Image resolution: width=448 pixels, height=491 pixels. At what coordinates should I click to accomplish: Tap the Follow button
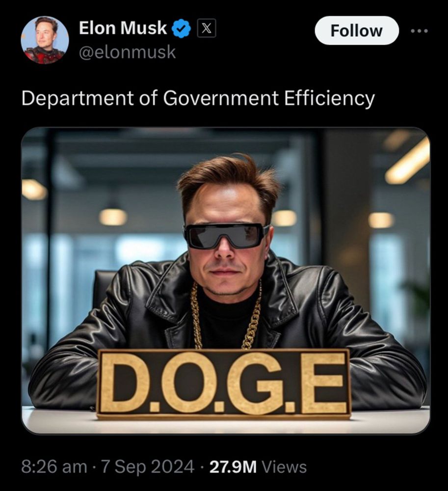tap(357, 30)
